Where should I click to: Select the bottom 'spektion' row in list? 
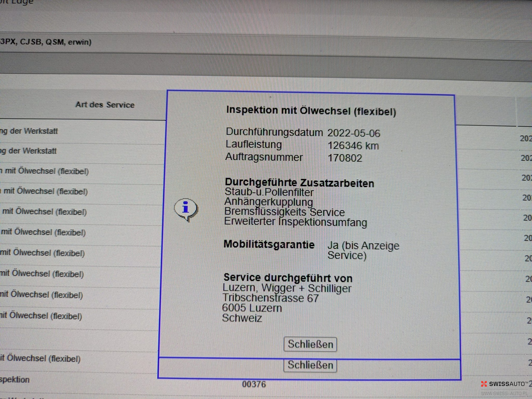pos(15,380)
